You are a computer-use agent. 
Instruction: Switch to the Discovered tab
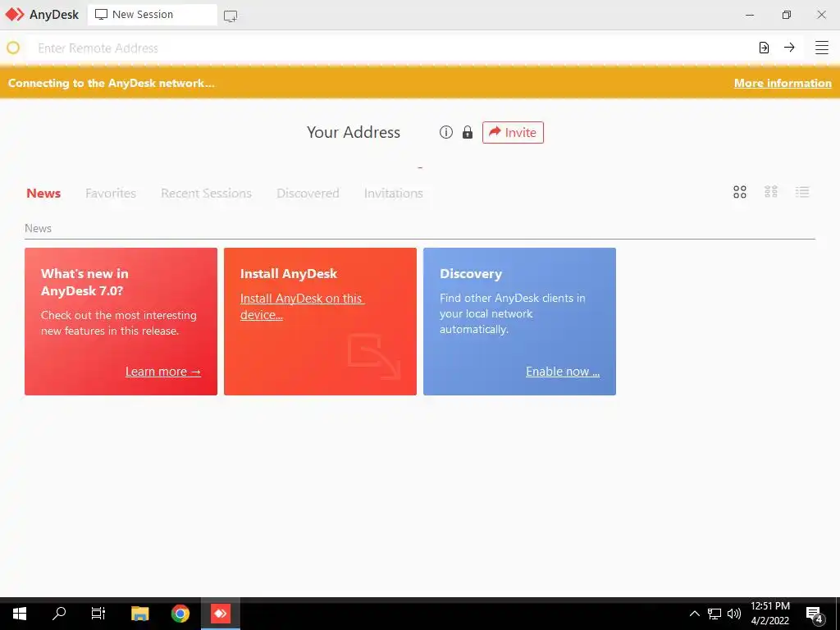(308, 193)
